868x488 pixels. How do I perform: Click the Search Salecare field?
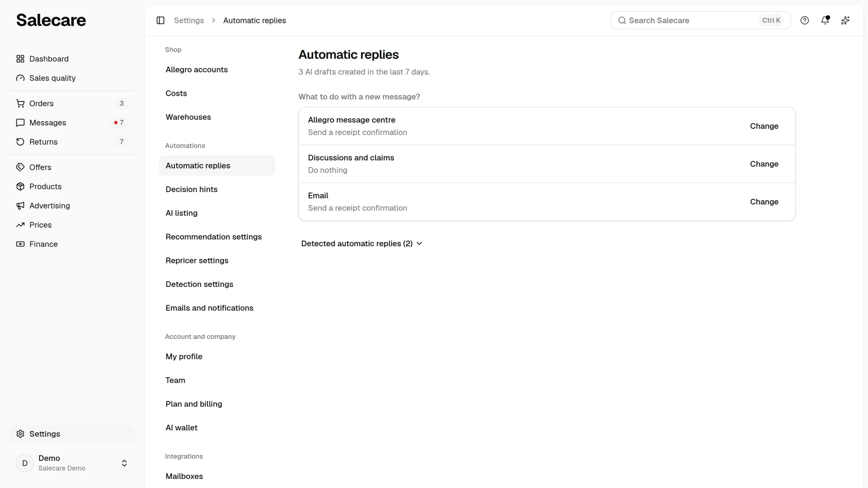700,20
